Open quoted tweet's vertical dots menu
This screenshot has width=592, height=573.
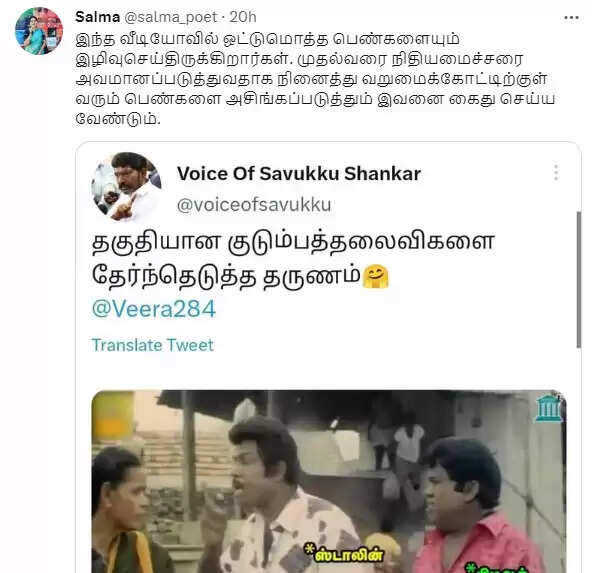pos(556,173)
